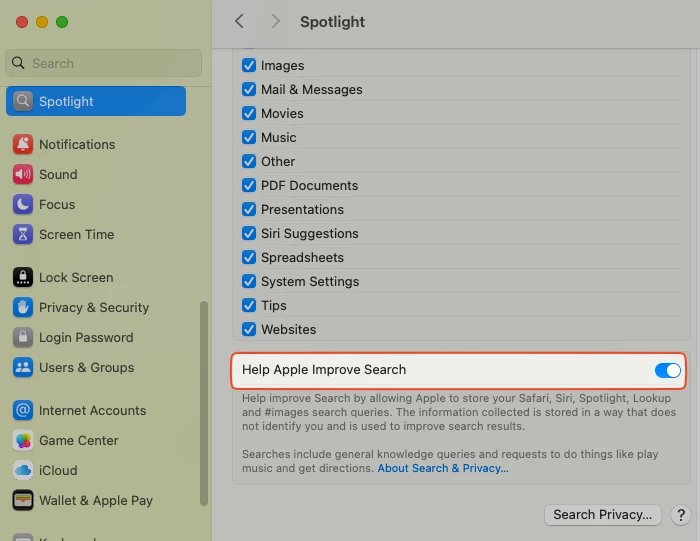This screenshot has height=541, width=700.
Task: Uncheck the Mail & Messages checkbox
Action: (x=249, y=89)
